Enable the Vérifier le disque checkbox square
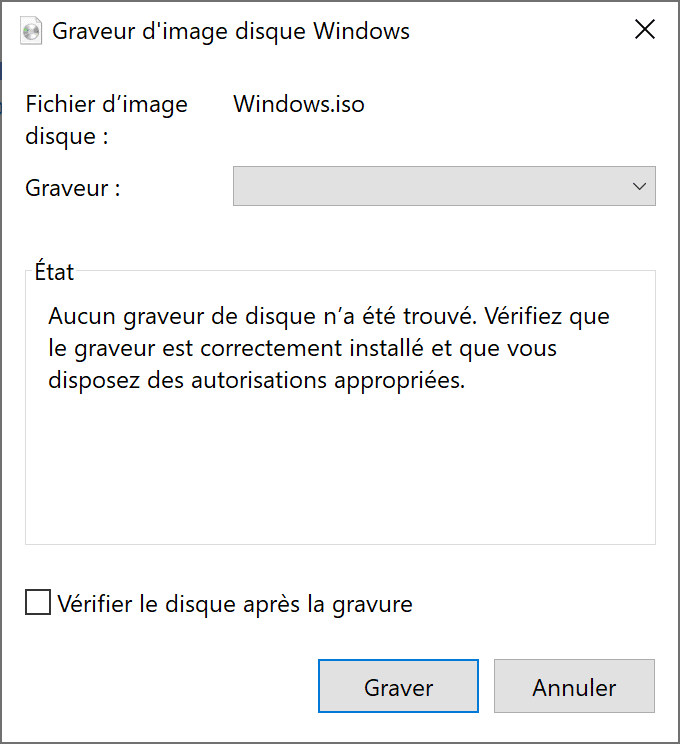The image size is (680, 744). tap(38, 603)
